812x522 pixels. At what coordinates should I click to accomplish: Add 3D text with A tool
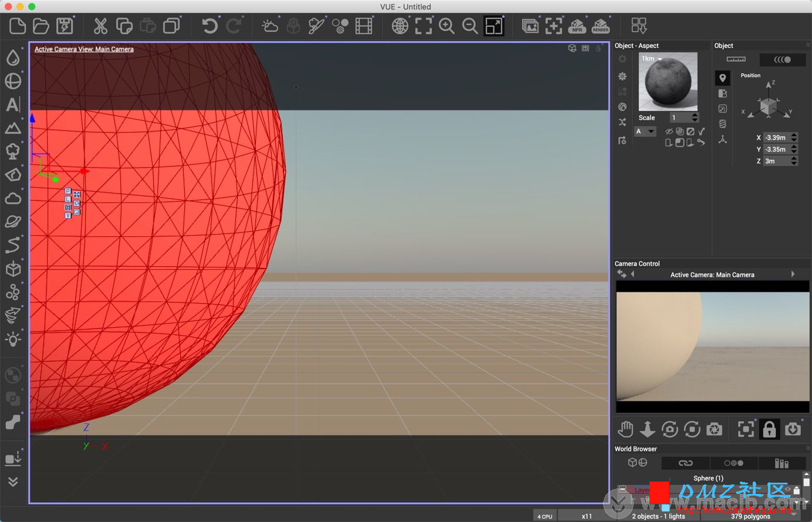click(13, 104)
